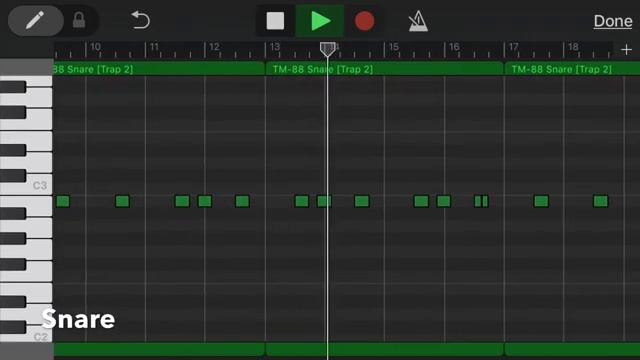
Task: Tap Done to close the editor
Action: 613,21
